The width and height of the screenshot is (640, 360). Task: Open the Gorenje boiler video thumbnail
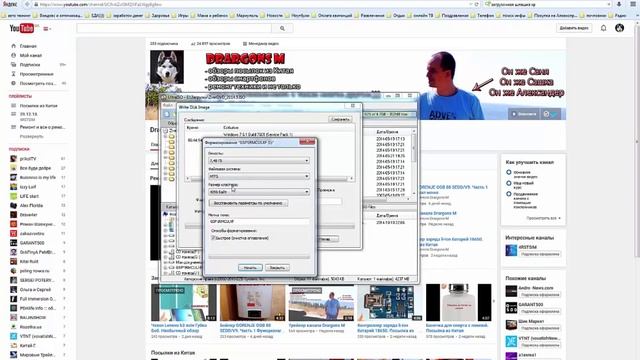coord(252,302)
